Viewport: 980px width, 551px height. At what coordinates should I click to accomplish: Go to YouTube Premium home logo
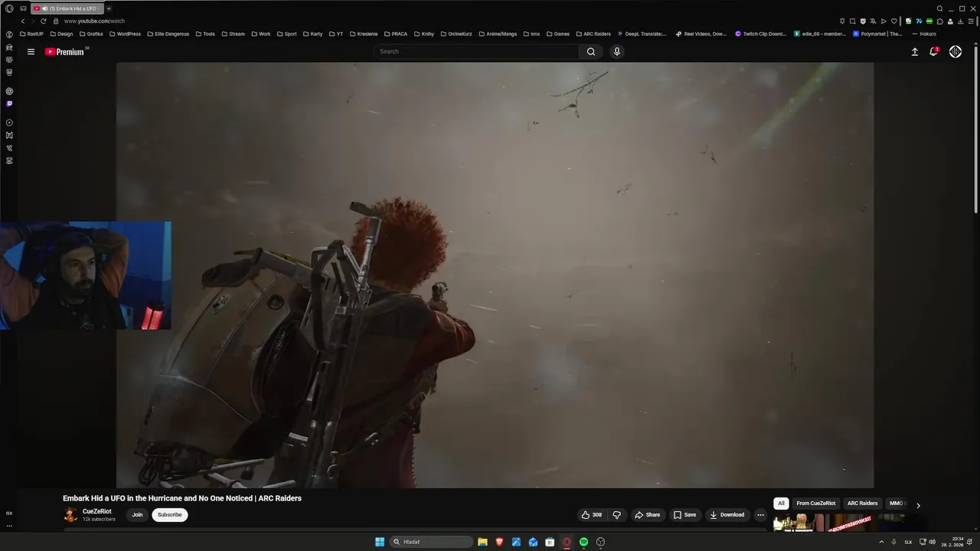coord(66,52)
